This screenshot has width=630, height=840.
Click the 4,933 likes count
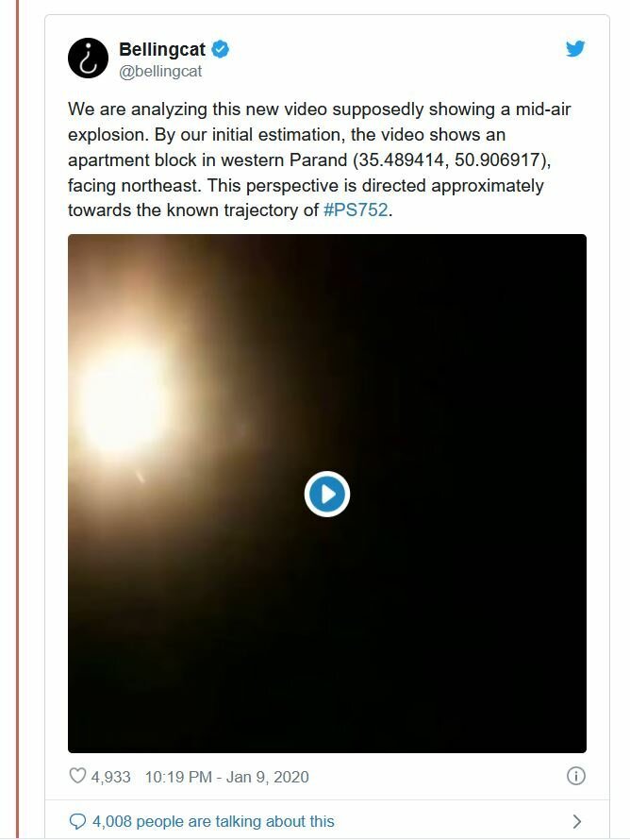point(110,777)
